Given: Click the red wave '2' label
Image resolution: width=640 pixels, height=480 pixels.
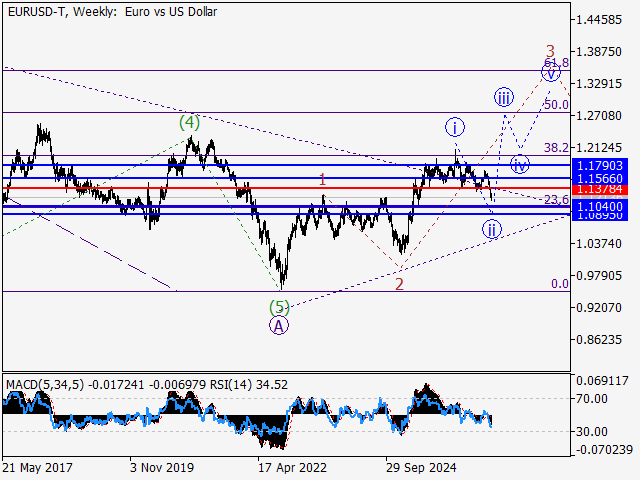Looking at the screenshot, I should click(x=399, y=284).
